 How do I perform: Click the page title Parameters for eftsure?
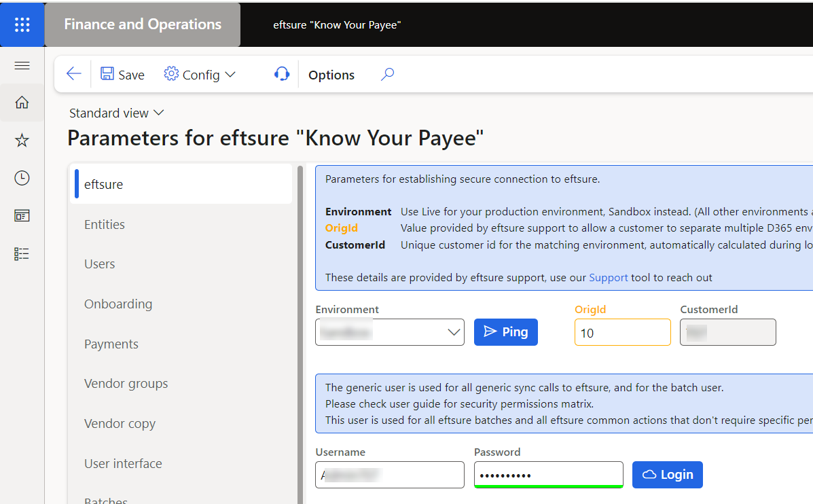(275, 139)
